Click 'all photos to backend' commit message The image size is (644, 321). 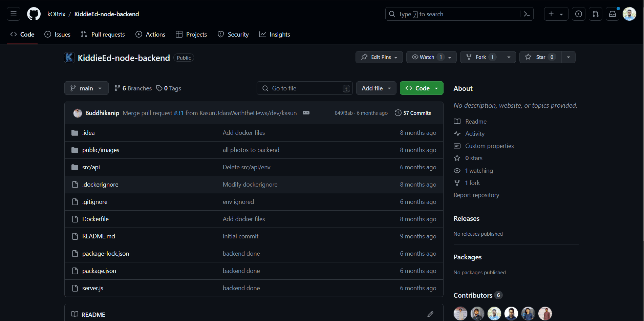point(251,150)
